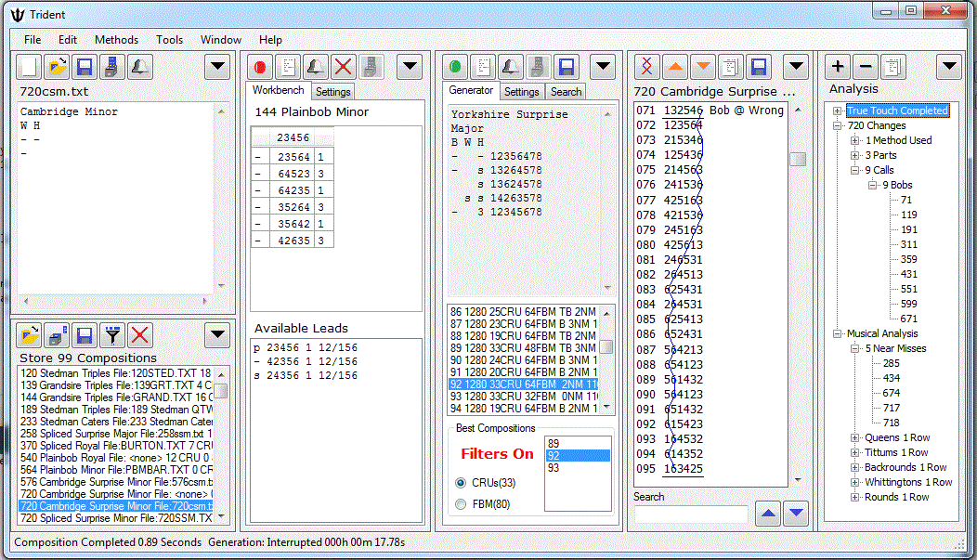977x560 pixels.
Task: Select row '93 1280 33CRU 32FBM 0NM'
Action: [x=524, y=397]
